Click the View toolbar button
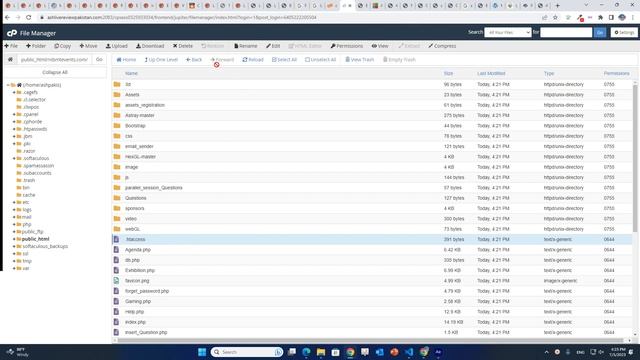Image resolution: width=640 pixels, height=360 pixels. pyautogui.click(x=380, y=46)
